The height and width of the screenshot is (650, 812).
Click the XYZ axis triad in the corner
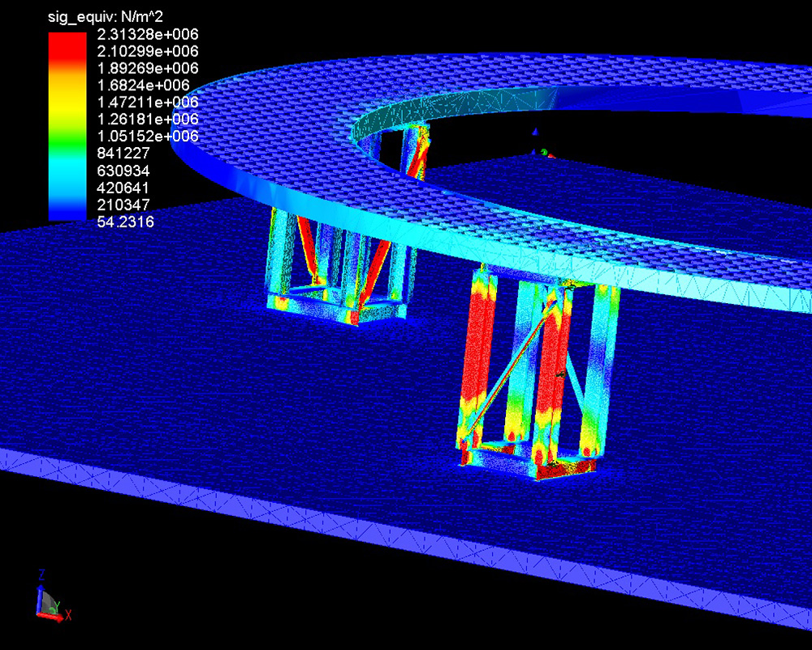50,600
